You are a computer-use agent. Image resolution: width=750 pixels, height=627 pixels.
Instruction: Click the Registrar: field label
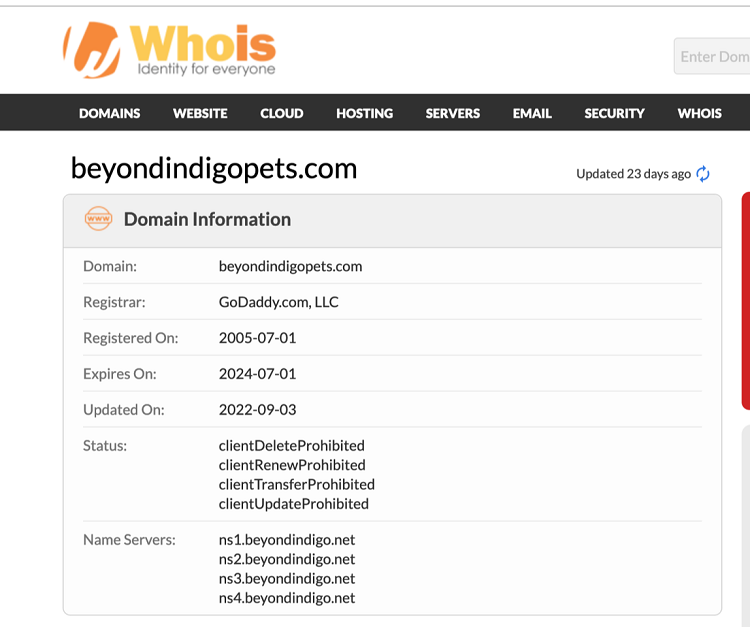pos(114,302)
